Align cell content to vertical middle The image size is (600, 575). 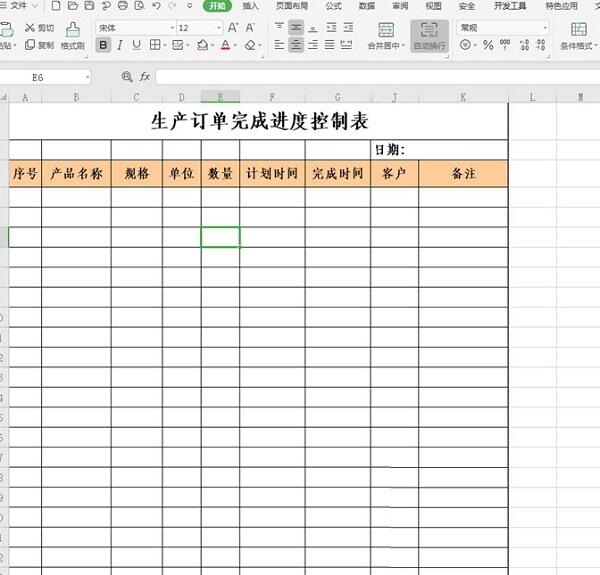(x=296, y=28)
